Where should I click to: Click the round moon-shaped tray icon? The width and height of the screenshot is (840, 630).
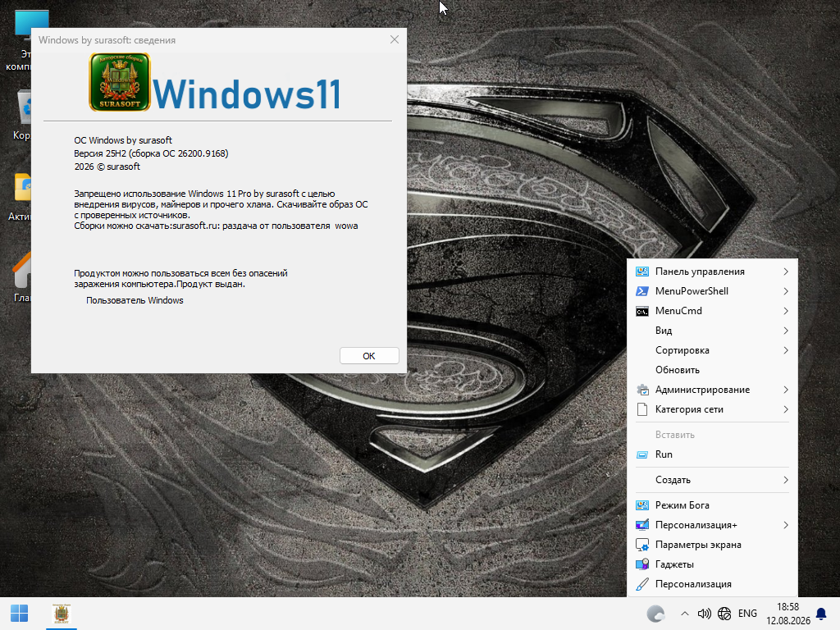point(655,614)
